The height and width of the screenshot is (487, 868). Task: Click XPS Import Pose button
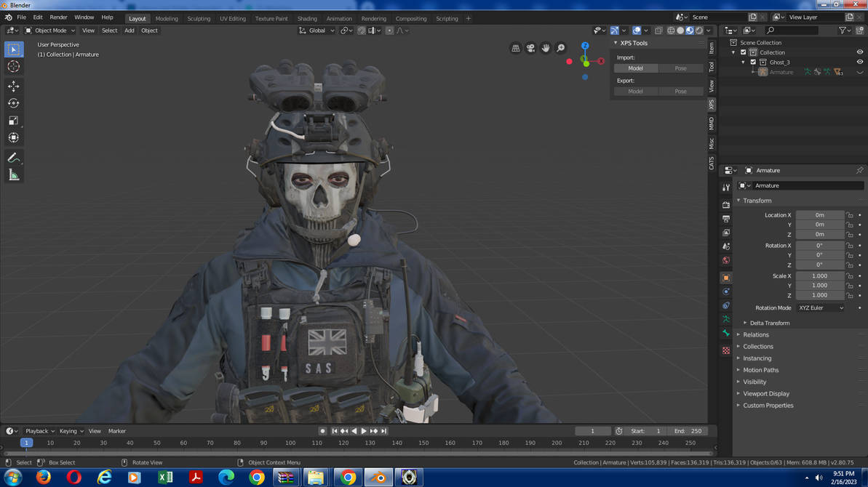tap(680, 68)
